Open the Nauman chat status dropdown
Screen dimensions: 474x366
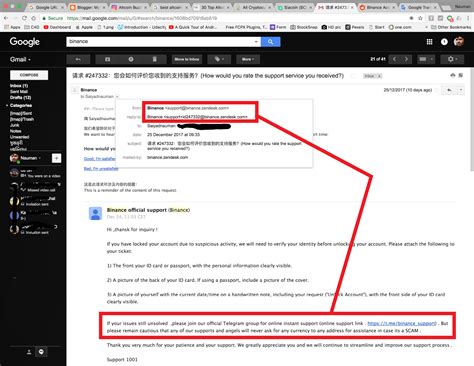[x=31, y=158]
